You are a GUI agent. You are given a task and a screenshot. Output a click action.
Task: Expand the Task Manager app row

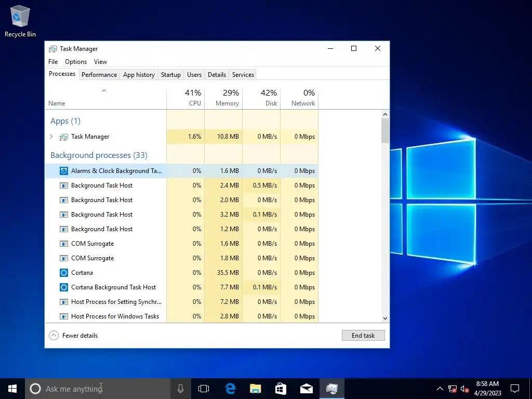(51, 137)
